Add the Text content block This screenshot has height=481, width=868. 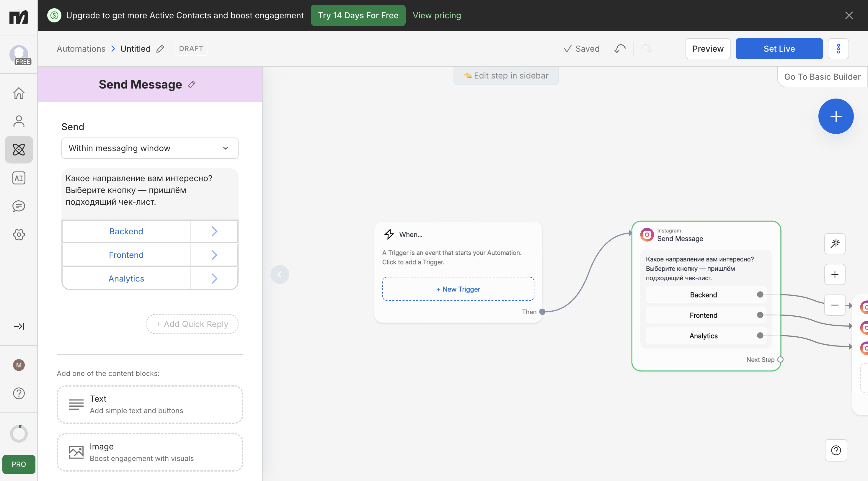coord(150,405)
